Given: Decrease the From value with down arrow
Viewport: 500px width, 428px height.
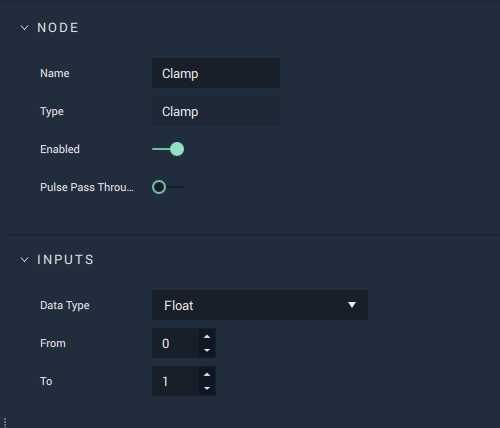Looking at the screenshot, I should [207, 350].
